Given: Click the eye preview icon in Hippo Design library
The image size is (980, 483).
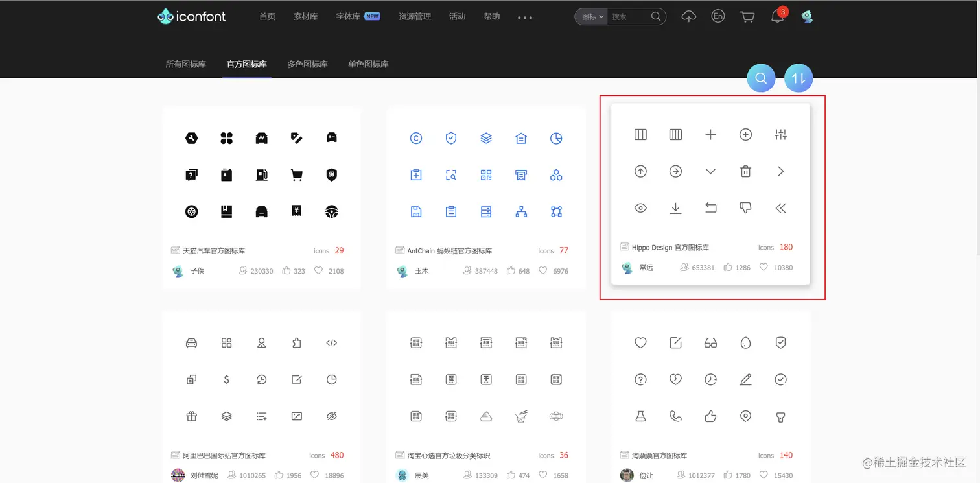Looking at the screenshot, I should tap(640, 207).
